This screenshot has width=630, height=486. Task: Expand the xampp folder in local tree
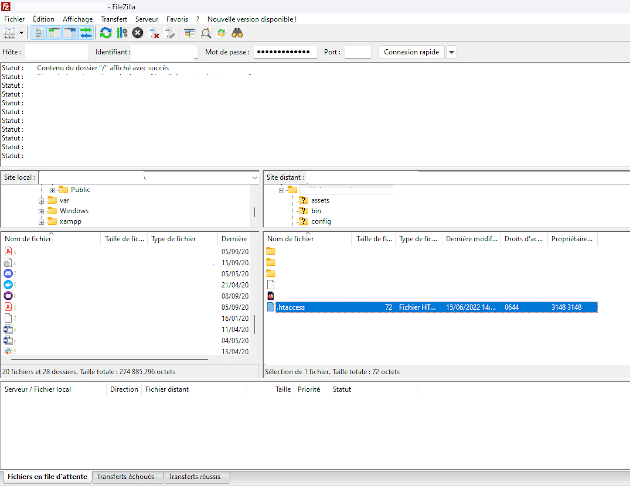click(42, 221)
